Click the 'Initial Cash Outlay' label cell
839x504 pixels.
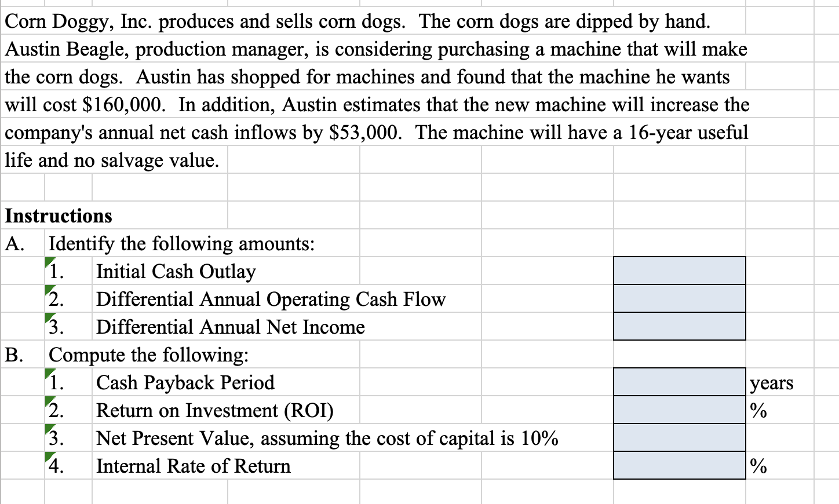click(x=176, y=271)
